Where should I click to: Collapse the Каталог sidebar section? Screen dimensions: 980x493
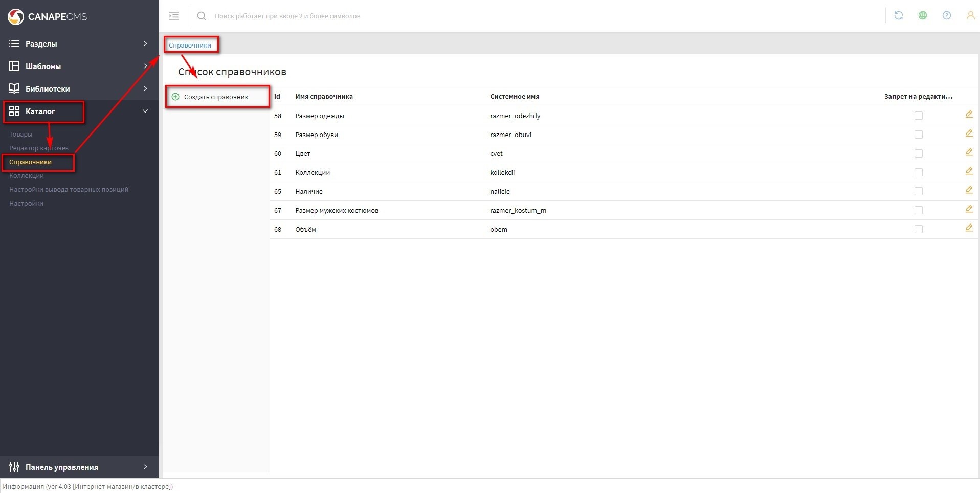pyautogui.click(x=145, y=111)
